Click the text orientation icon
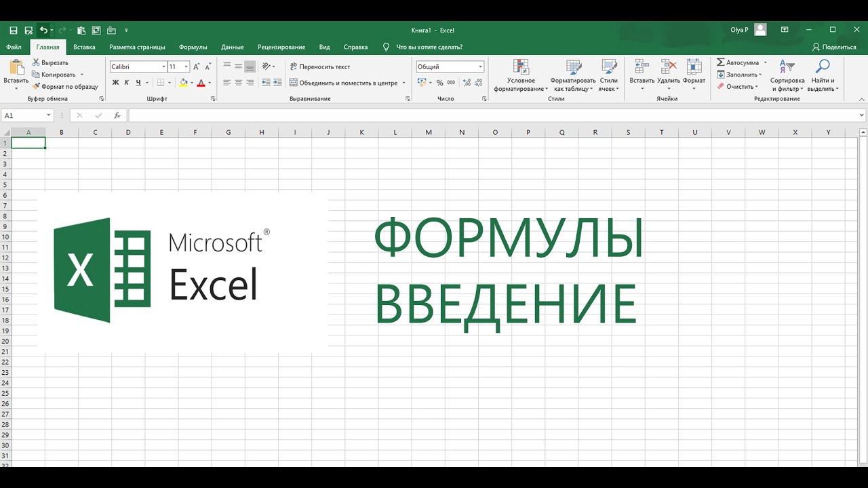This screenshot has width=868, height=488. pos(266,66)
